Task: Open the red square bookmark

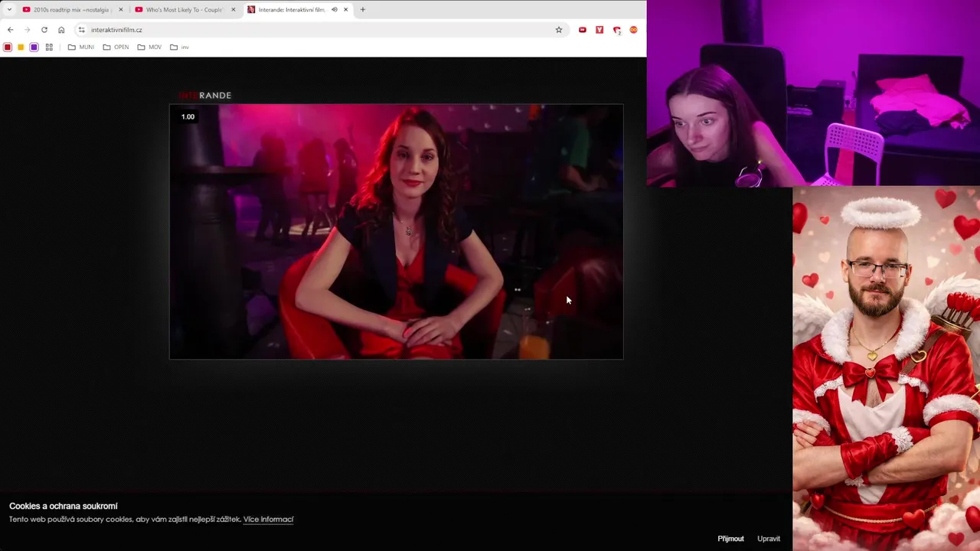Action: point(8,47)
